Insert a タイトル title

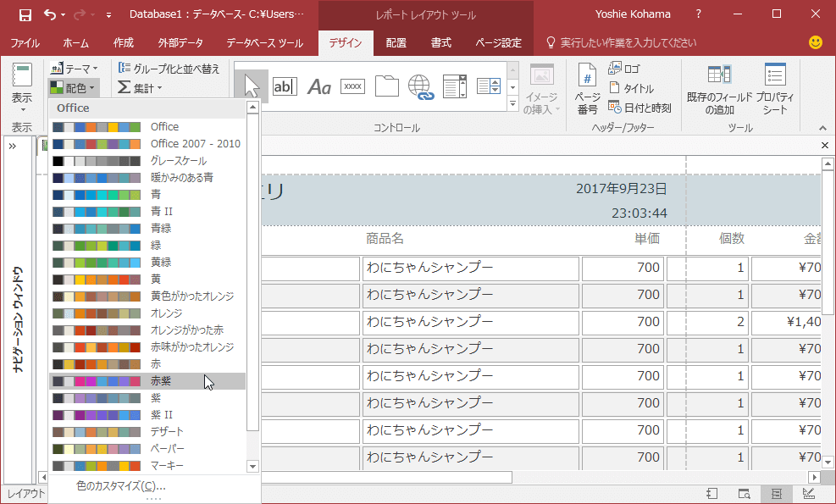tap(631, 88)
